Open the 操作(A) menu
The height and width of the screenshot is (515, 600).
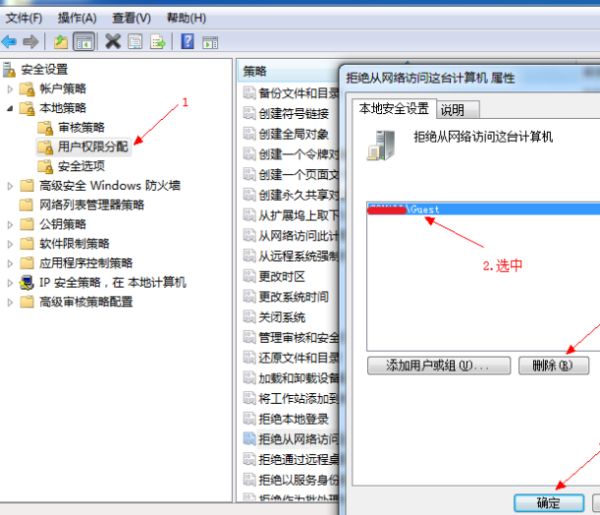[77, 18]
